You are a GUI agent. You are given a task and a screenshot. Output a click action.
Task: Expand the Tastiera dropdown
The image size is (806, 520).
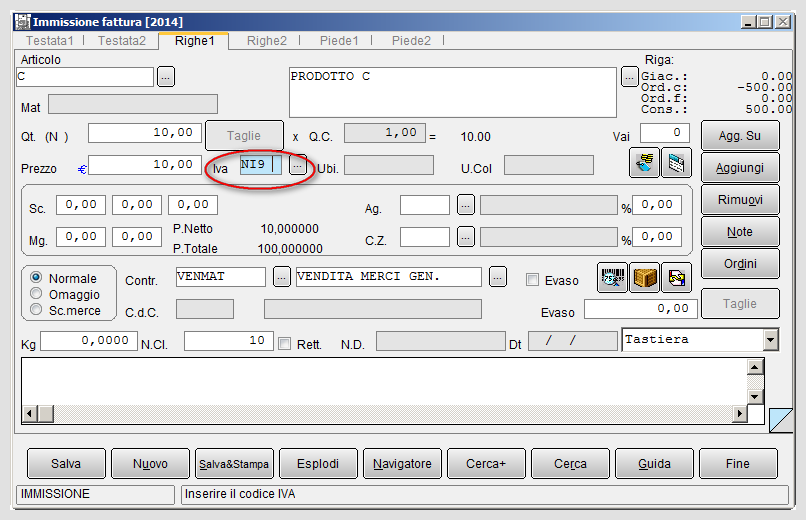771,340
